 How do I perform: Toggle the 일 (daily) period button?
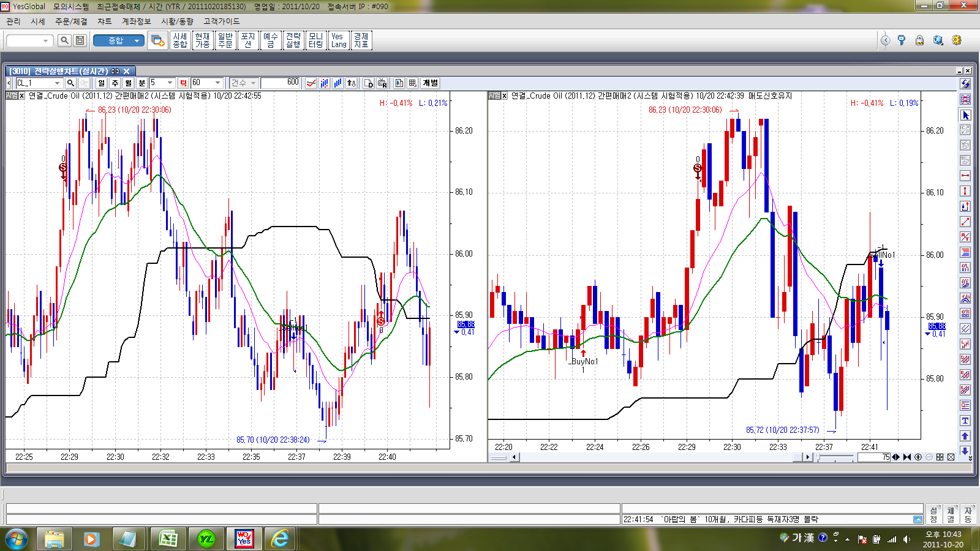click(102, 83)
